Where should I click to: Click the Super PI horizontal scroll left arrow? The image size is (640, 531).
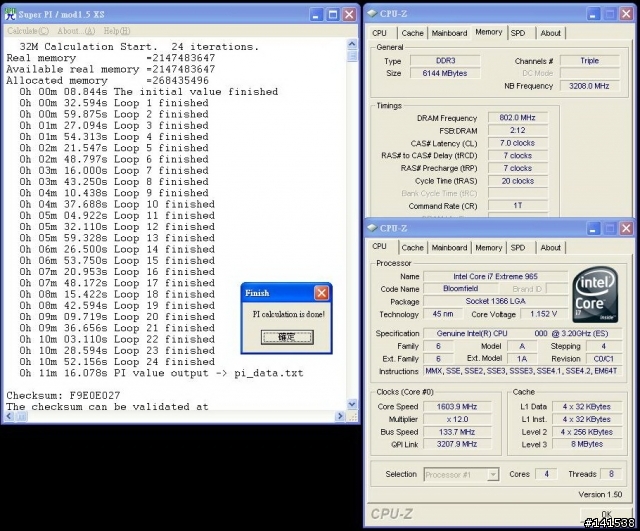(9, 416)
